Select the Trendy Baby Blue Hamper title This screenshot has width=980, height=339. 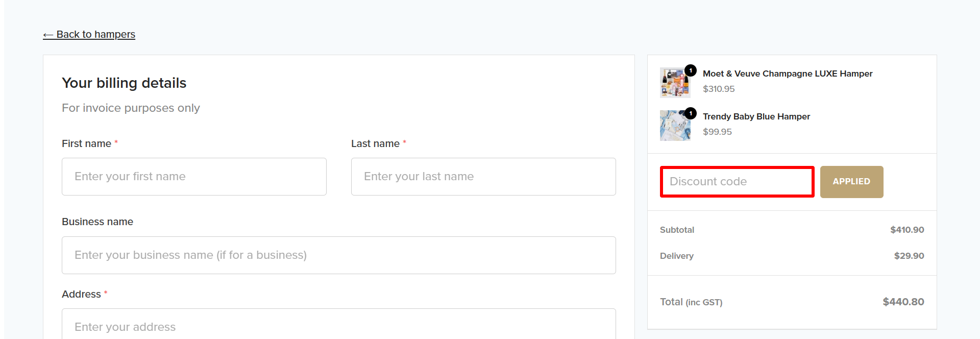(756, 116)
